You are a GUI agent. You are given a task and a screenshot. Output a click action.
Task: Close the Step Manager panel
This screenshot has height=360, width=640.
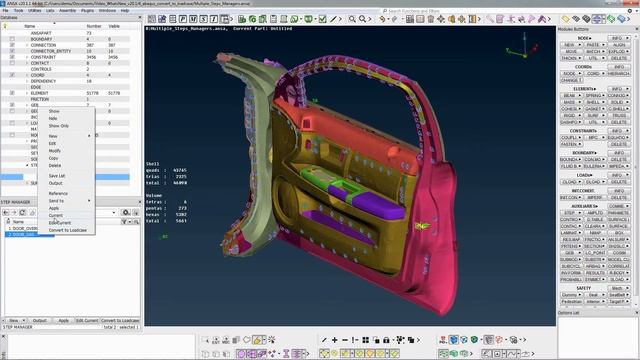coord(140,202)
